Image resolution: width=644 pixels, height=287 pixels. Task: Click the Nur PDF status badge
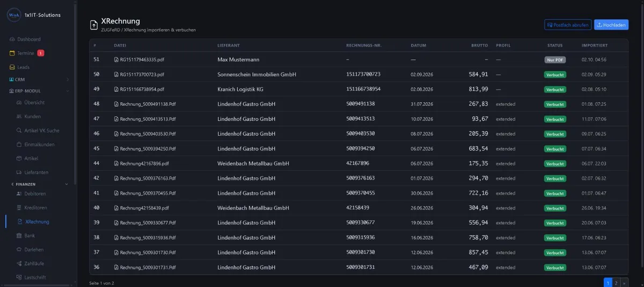click(x=555, y=60)
